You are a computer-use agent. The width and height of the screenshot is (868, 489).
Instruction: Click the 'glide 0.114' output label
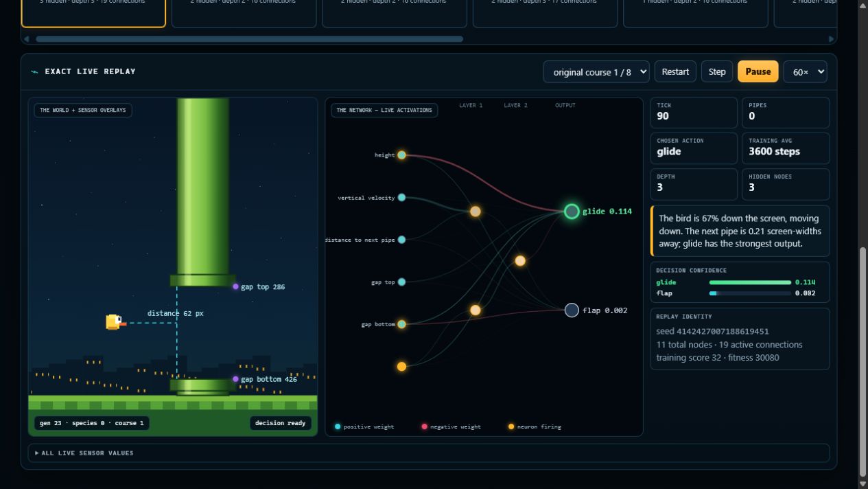pos(607,212)
